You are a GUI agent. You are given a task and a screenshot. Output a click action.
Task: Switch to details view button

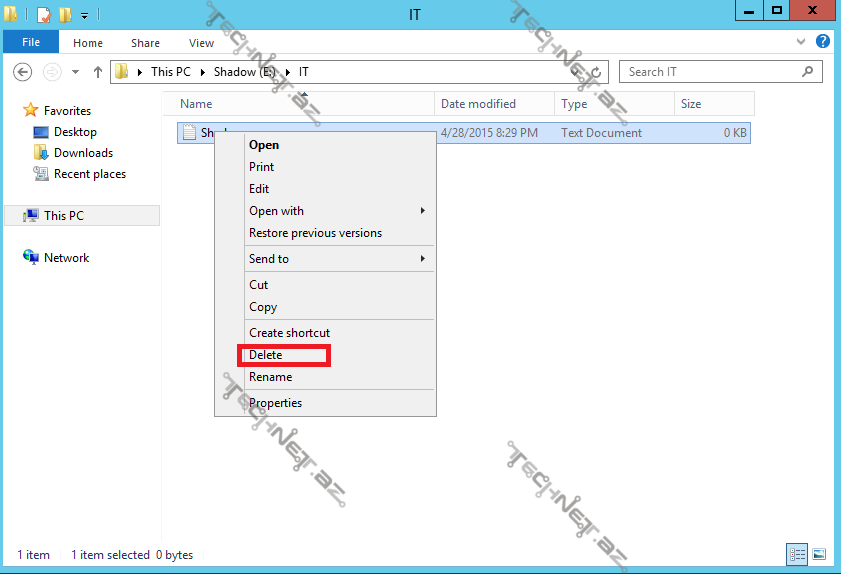(x=798, y=554)
